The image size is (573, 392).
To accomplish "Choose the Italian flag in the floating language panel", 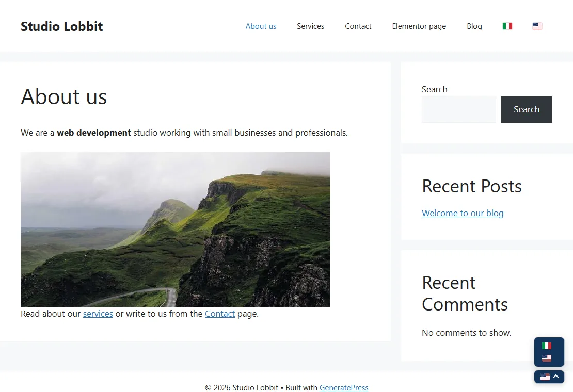I will coord(547,346).
